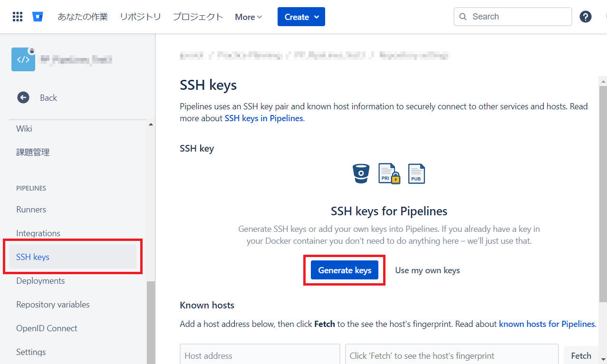Select Deployments in the sidebar
The image size is (607, 364).
(x=40, y=281)
